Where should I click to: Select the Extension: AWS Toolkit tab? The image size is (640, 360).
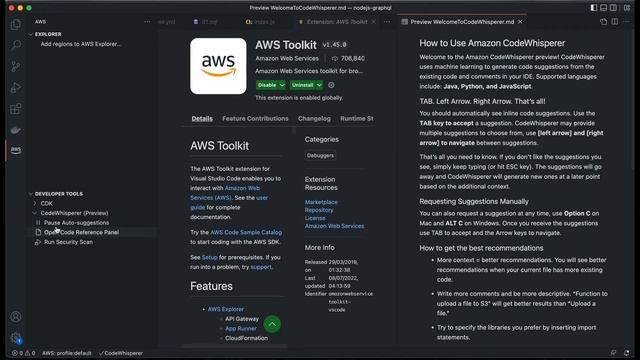click(x=337, y=22)
